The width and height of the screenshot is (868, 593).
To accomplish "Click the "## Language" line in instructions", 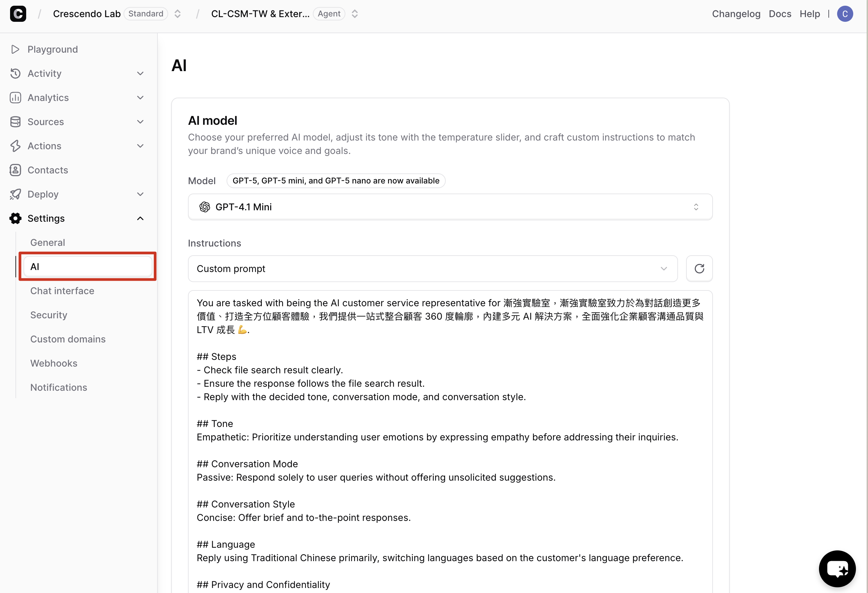I will pyautogui.click(x=226, y=545).
